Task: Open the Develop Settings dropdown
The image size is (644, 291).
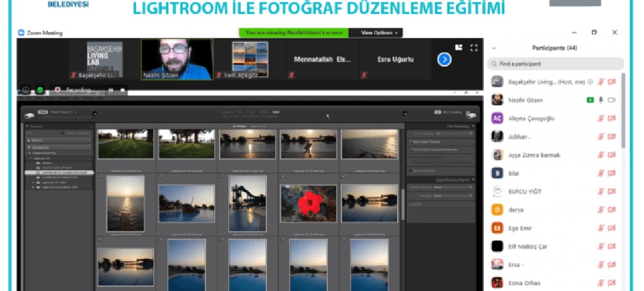Action: (452, 187)
